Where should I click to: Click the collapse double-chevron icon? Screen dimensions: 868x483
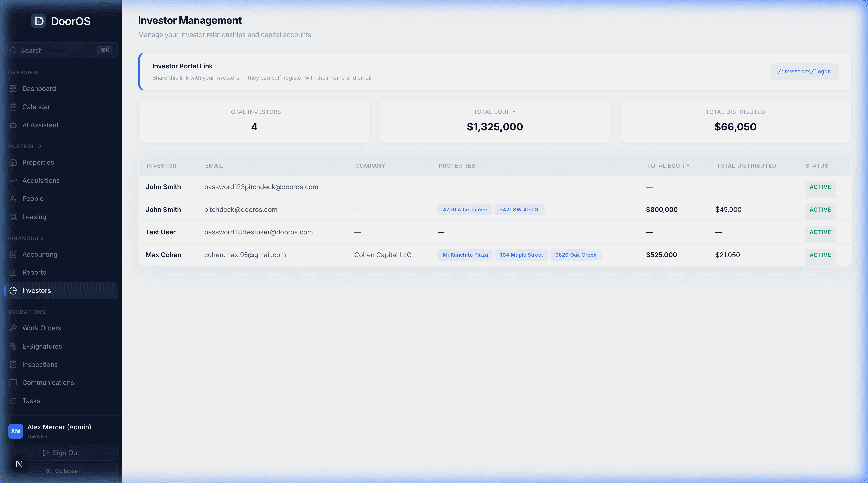click(x=48, y=471)
